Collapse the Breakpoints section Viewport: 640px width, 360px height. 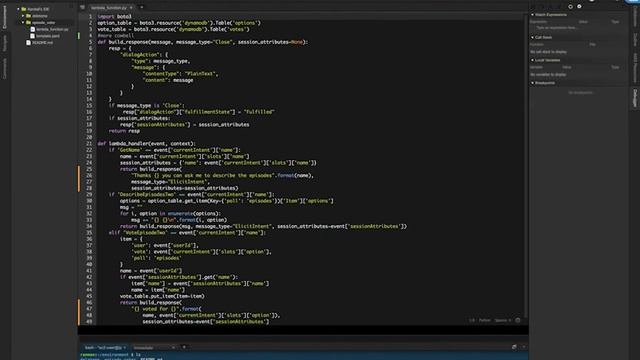click(x=532, y=83)
